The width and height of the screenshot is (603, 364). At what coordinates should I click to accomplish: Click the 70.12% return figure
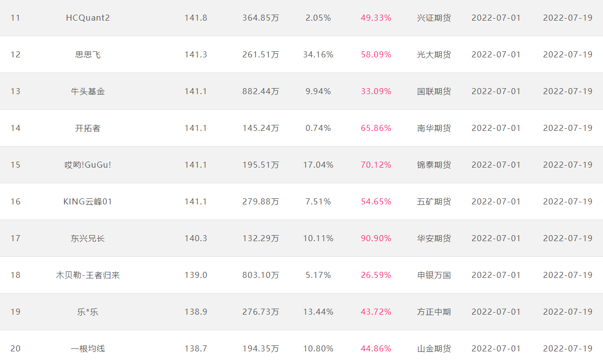click(x=376, y=165)
